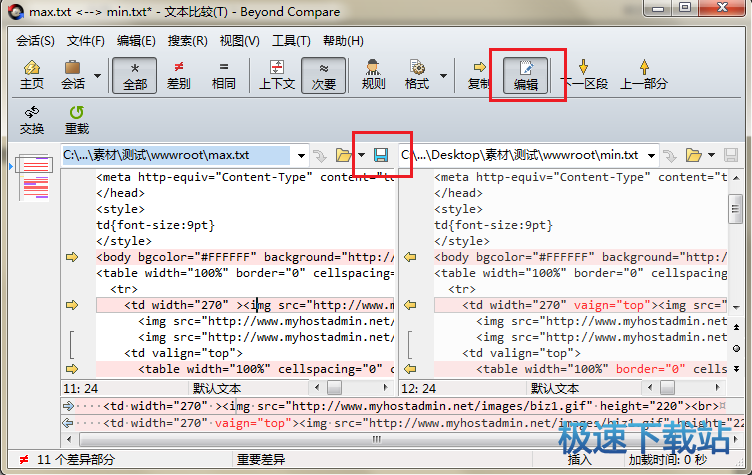The height and width of the screenshot is (475, 752).
Task: Expand right file path history dropdown
Action: pyautogui.click(x=651, y=155)
